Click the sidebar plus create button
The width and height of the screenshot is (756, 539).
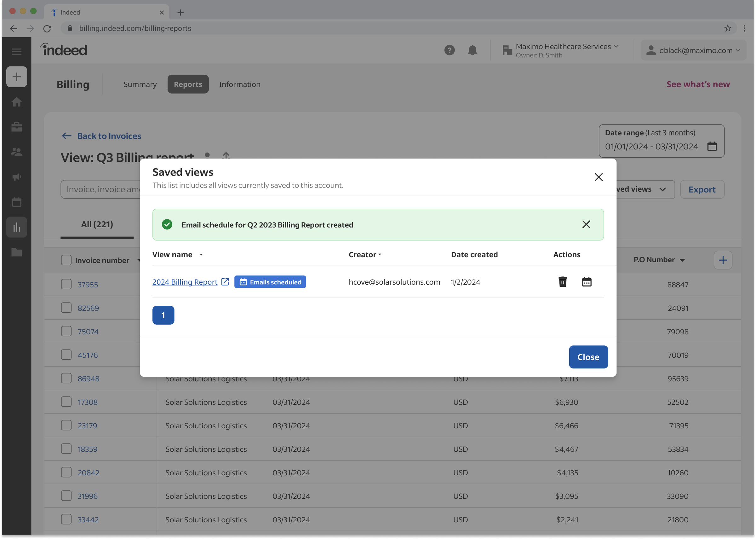pos(17,77)
